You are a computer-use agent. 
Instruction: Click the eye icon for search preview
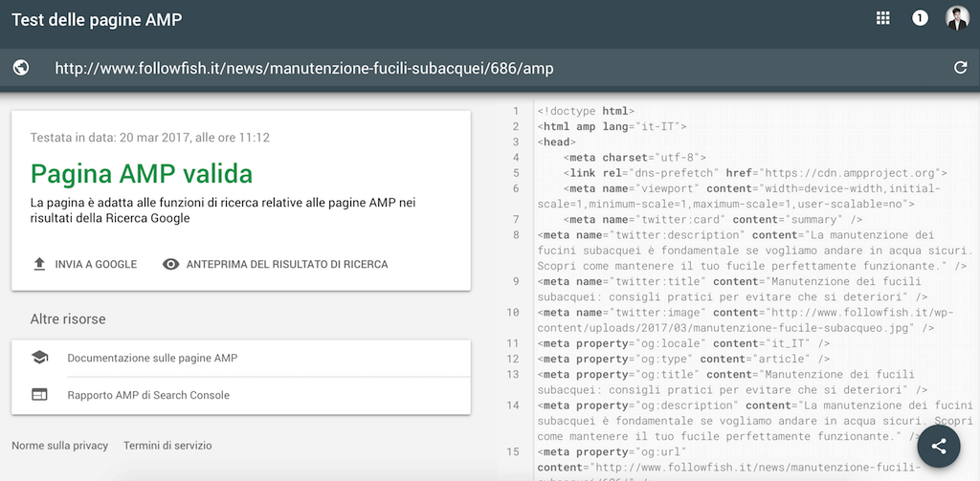click(x=171, y=264)
